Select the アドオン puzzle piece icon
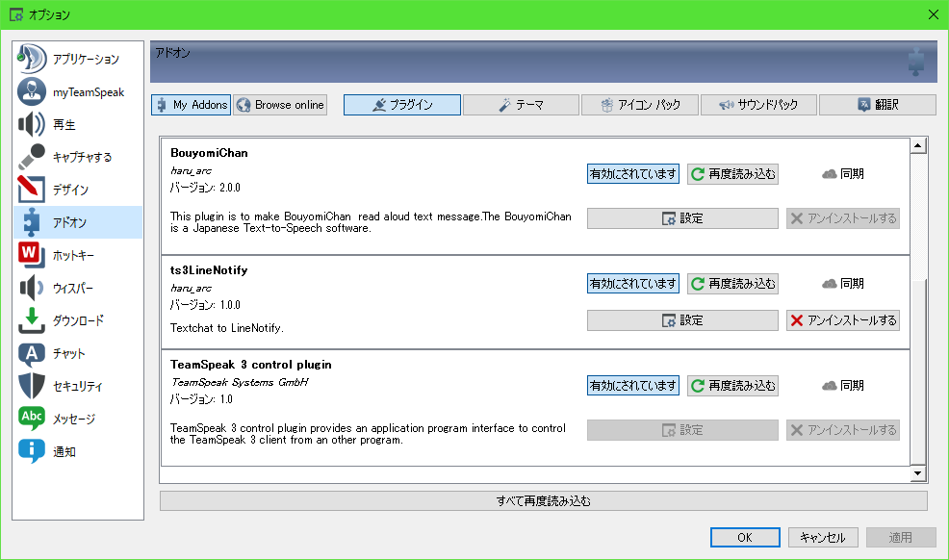The height and width of the screenshot is (560, 949). click(31, 222)
